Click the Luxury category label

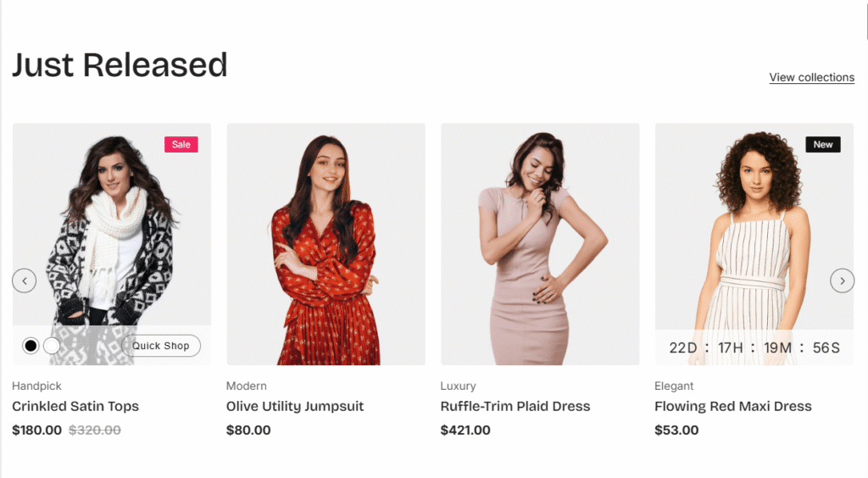click(x=459, y=386)
